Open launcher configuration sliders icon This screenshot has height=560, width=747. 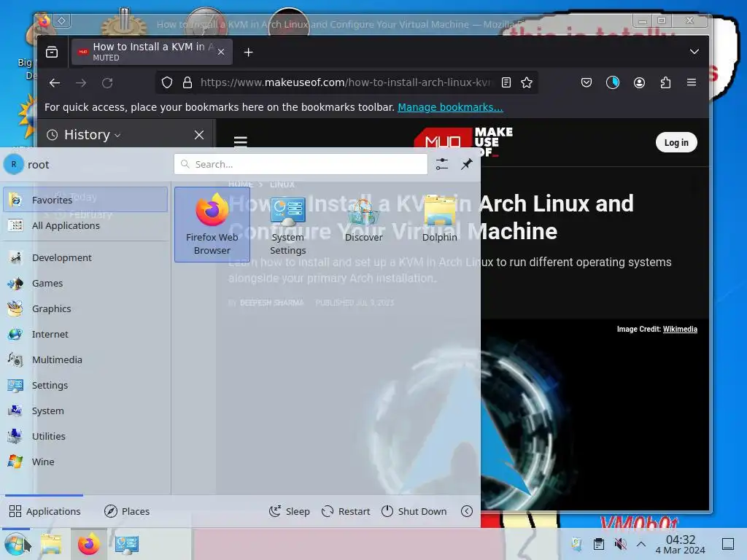click(x=442, y=164)
